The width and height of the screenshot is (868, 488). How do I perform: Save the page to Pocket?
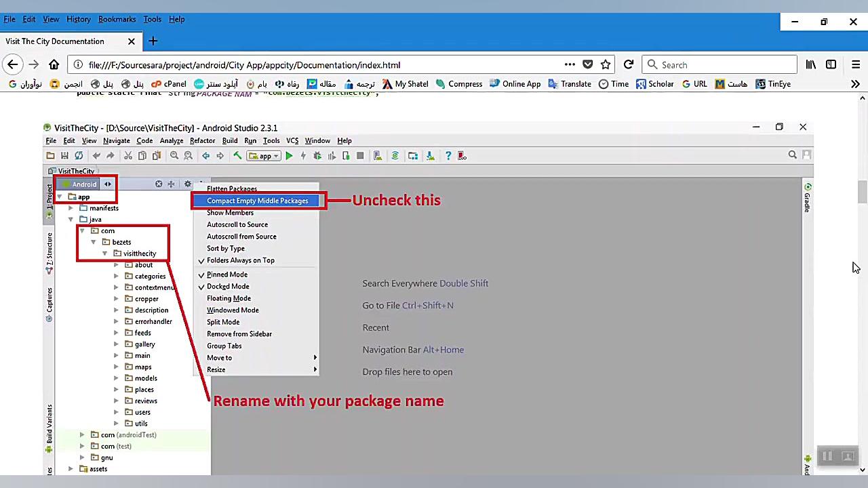pyautogui.click(x=588, y=64)
